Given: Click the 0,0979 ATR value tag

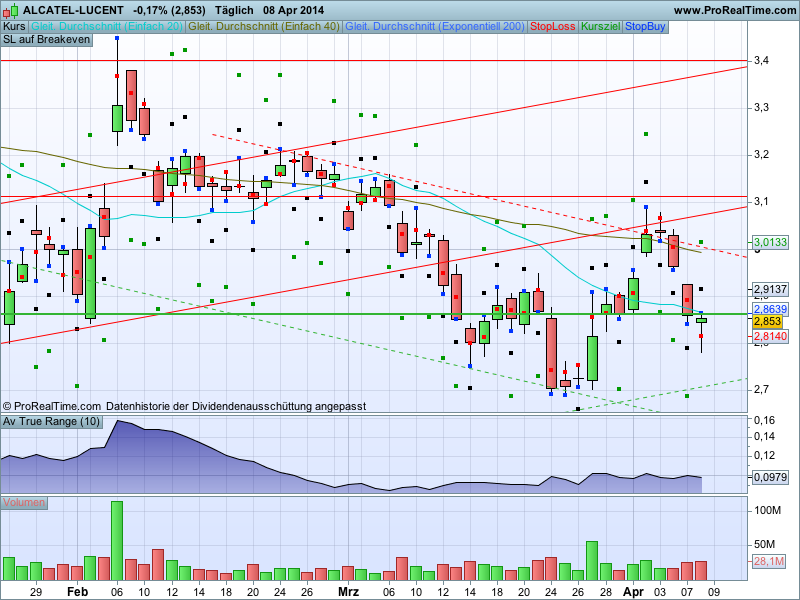Looking at the screenshot, I should pyautogui.click(x=770, y=478).
